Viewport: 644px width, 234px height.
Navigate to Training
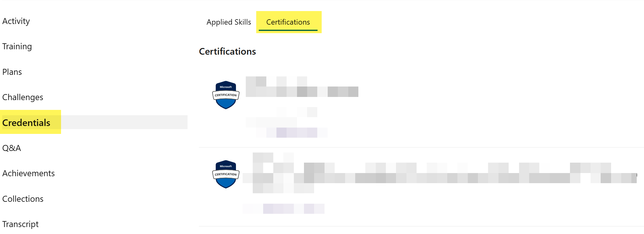tap(17, 46)
